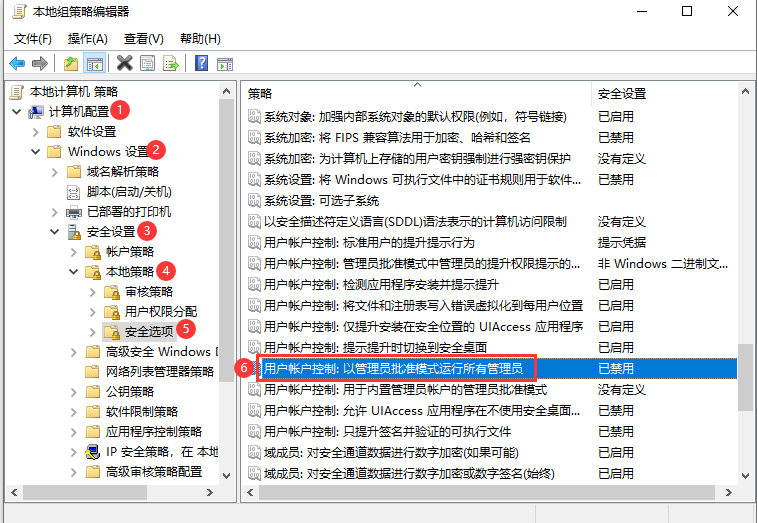Select 系统对象: 加强内部系统对象的默认权限 policy

point(415,116)
